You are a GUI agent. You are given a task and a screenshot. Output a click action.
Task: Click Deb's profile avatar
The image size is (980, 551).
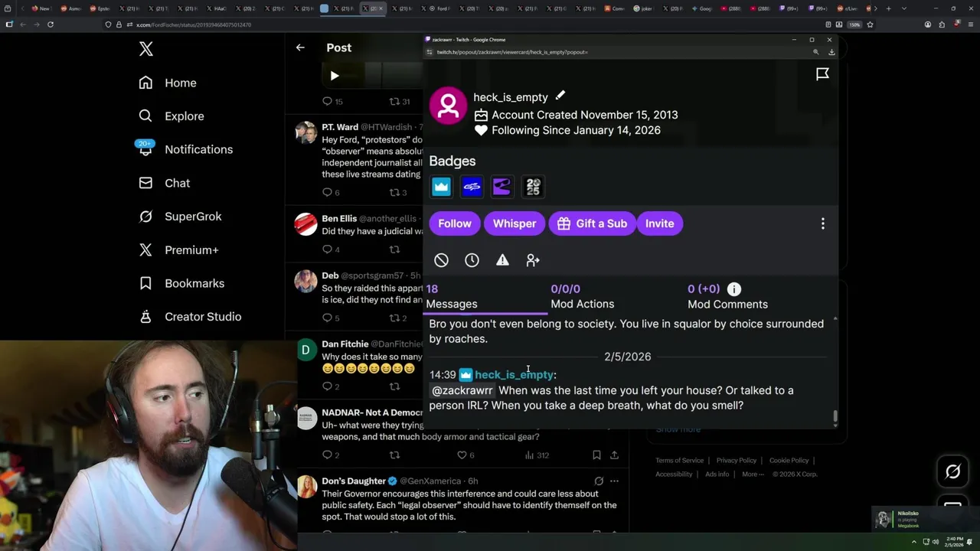(306, 281)
